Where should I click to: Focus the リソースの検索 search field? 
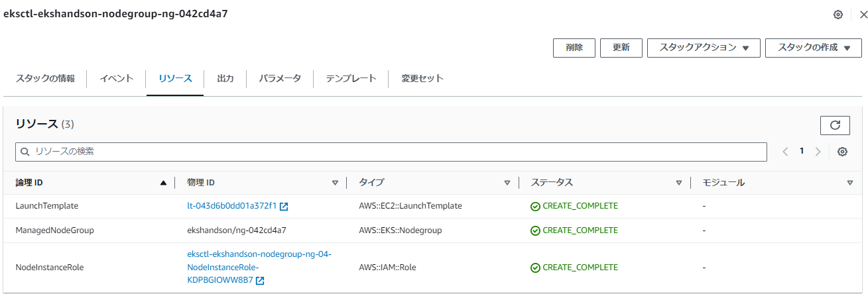[391, 152]
